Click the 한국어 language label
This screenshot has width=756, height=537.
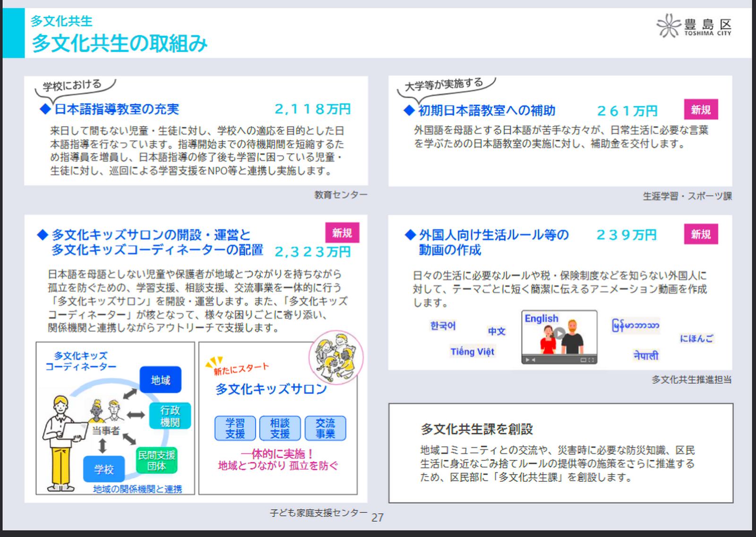[443, 326]
